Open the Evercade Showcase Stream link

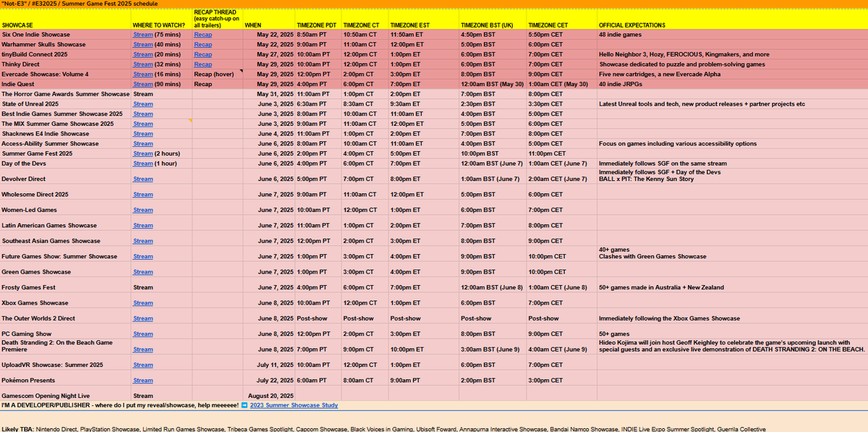pyautogui.click(x=142, y=74)
